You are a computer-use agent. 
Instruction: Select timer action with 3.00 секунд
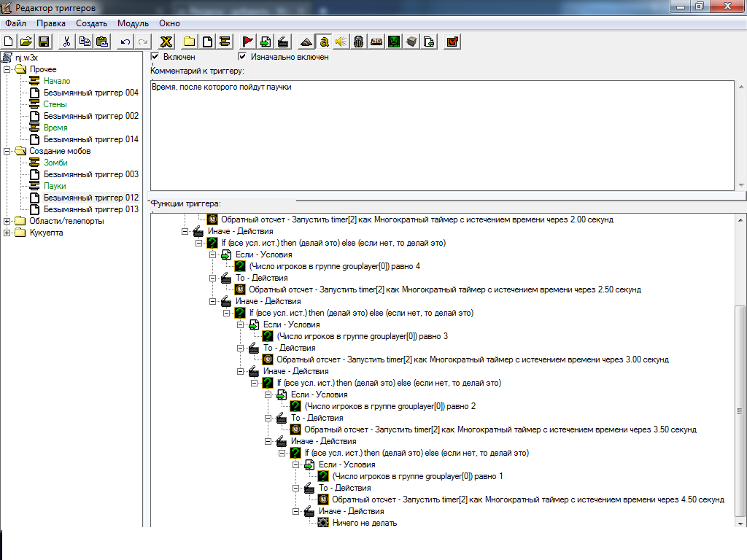click(473, 359)
